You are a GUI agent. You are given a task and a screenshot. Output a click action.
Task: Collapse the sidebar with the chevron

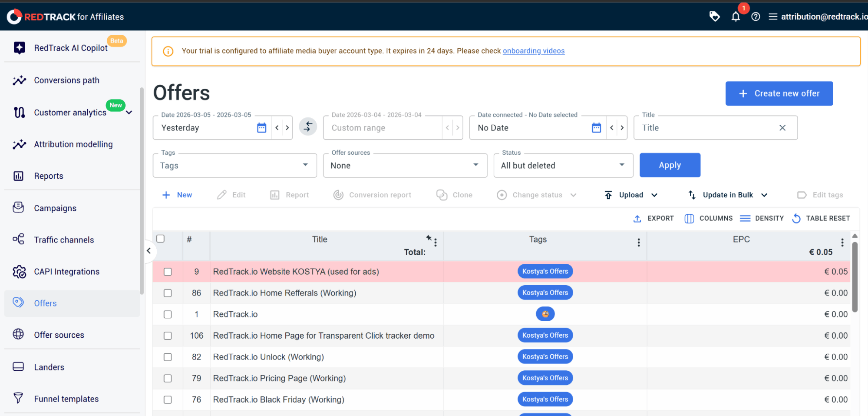(149, 250)
